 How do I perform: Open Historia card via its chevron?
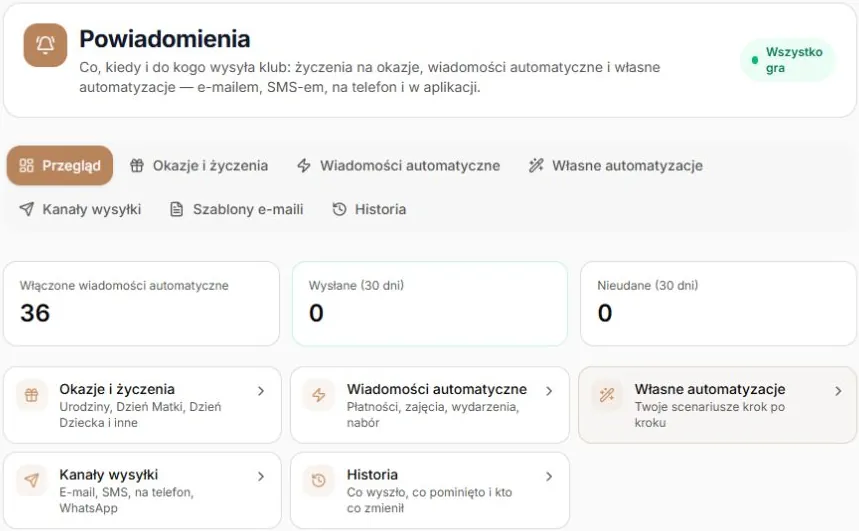click(x=549, y=477)
